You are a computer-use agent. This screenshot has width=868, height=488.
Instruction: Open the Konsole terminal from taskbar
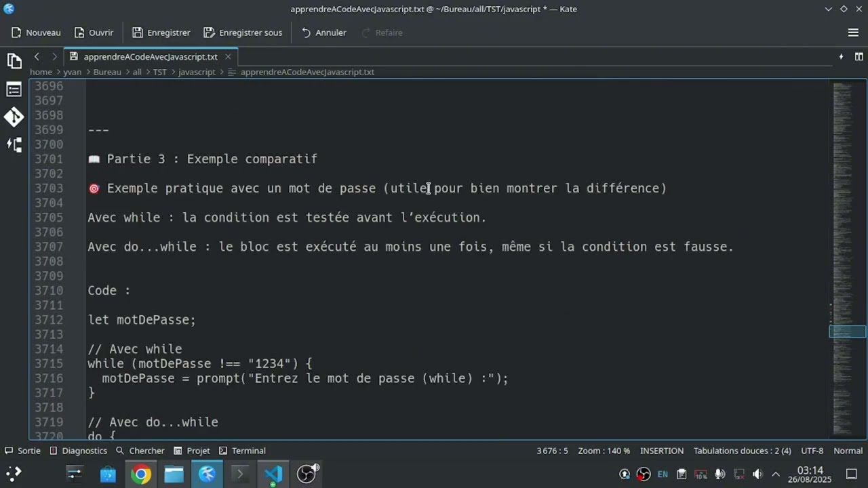[240, 474]
